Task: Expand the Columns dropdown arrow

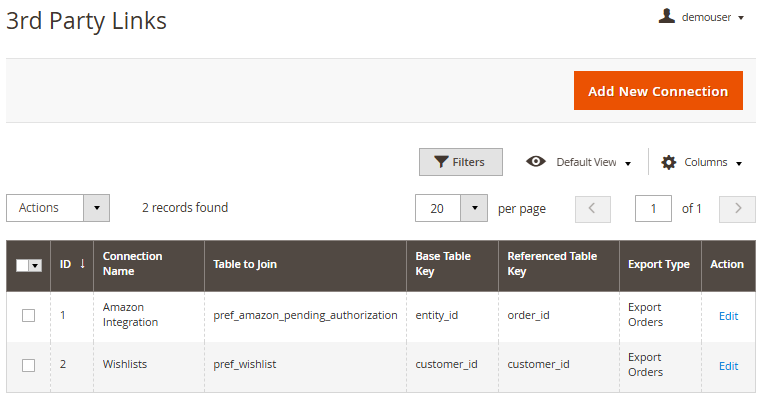Action: click(739, 164)
